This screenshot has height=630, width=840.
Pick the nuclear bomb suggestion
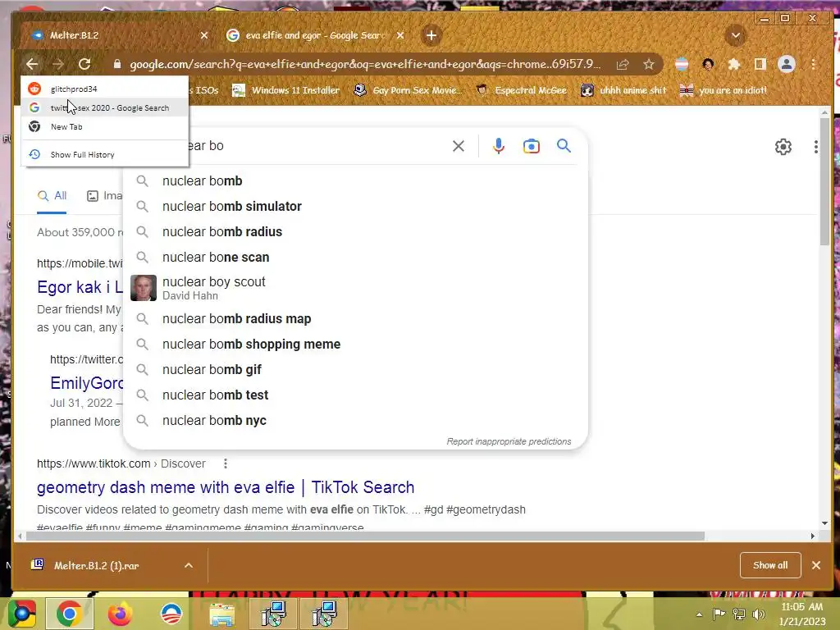(356, 181)
